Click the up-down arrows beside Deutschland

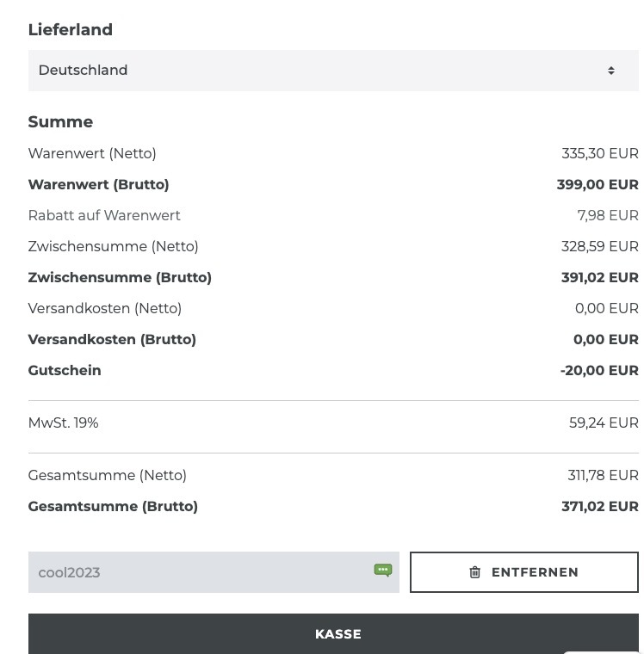point(611,71)
